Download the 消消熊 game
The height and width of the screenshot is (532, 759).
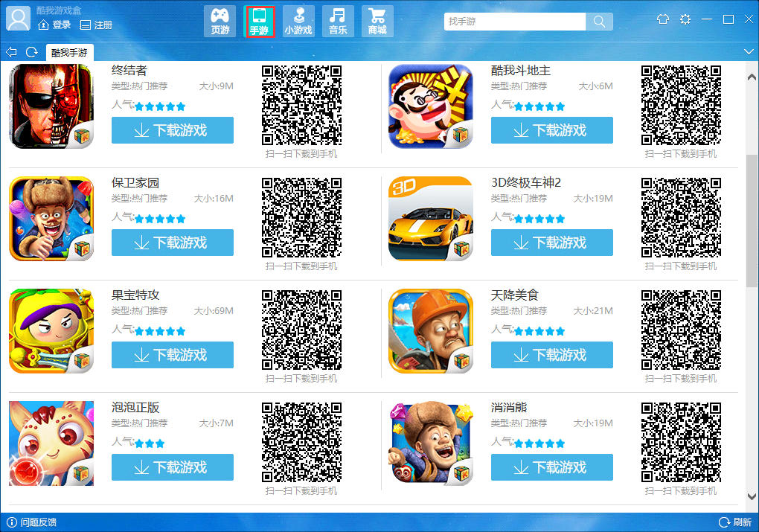[x=552, y=467]
